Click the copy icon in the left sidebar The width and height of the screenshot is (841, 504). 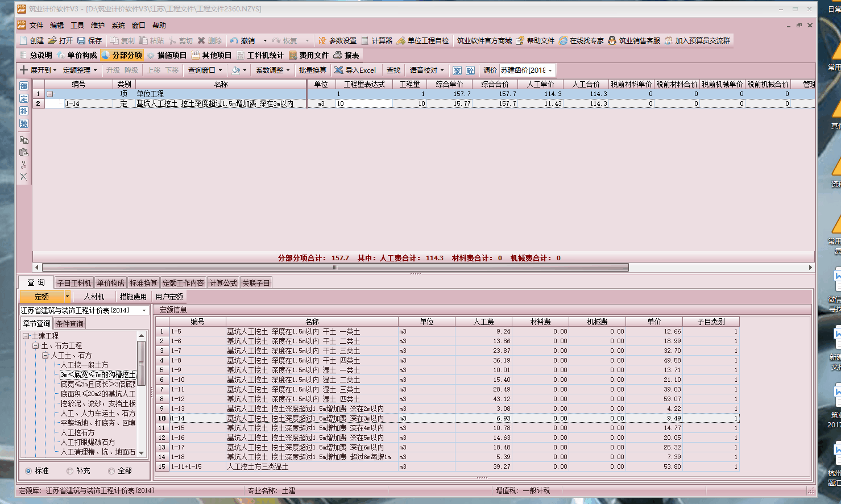click(x=23, y=140)
